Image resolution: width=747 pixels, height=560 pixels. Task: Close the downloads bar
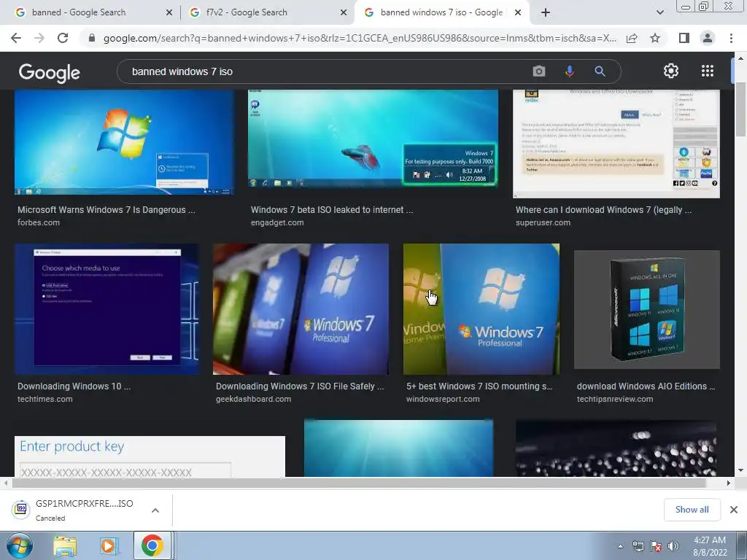[734, 510]
